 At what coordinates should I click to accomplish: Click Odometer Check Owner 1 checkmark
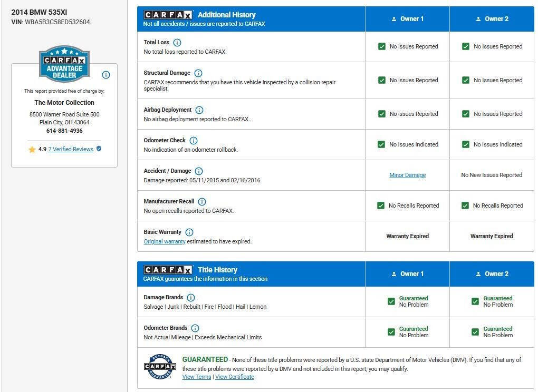[x=381, y=144]
